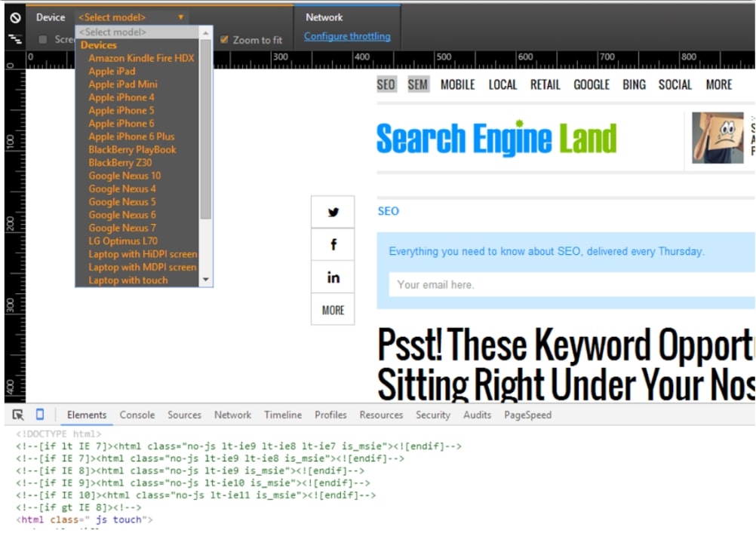Click the Search Engine Land logo
Image resolution: width=756 pixels, height=533 pixels.
pyautogui.click(x=496, y=138)
